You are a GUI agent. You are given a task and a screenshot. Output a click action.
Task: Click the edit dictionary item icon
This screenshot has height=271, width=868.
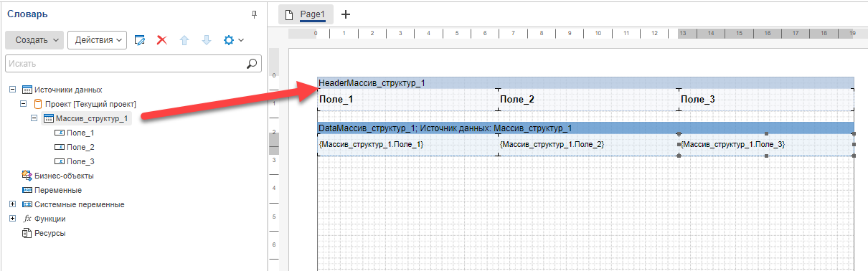(x=141, y=40)
